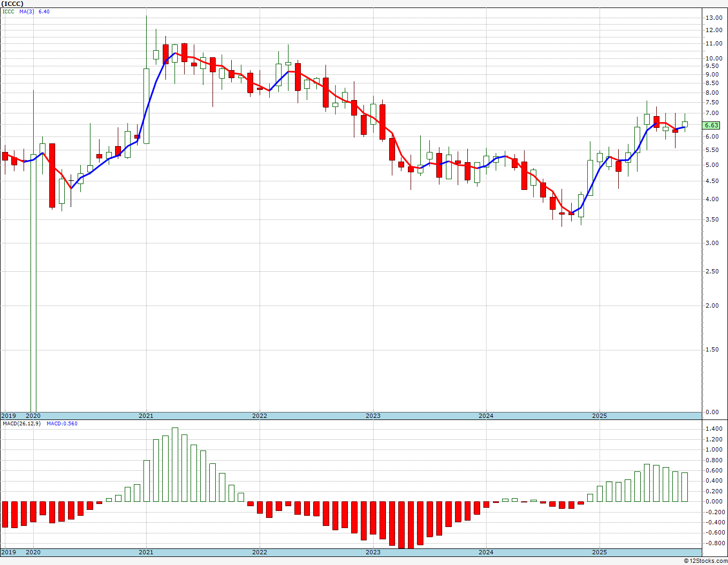Click 0.600 on the MACD axis
The width and height of the screenshot is (728, 565).
coord(714,470)
